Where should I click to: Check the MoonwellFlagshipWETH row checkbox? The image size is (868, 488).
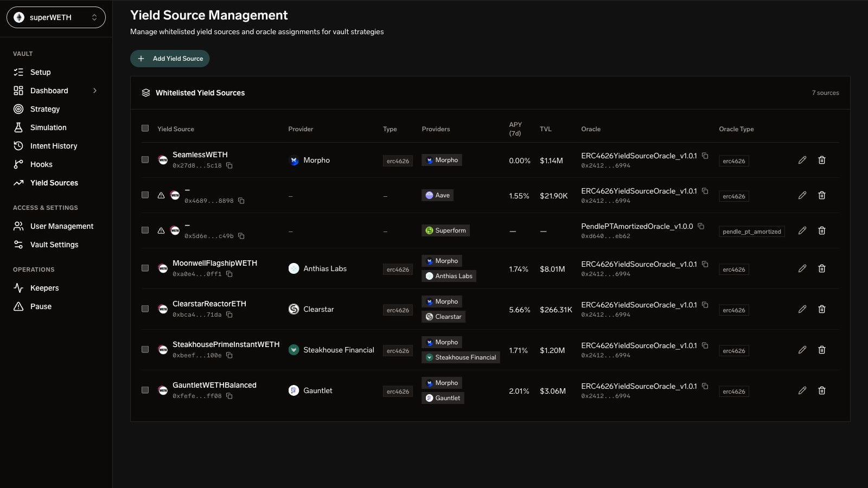145,268
